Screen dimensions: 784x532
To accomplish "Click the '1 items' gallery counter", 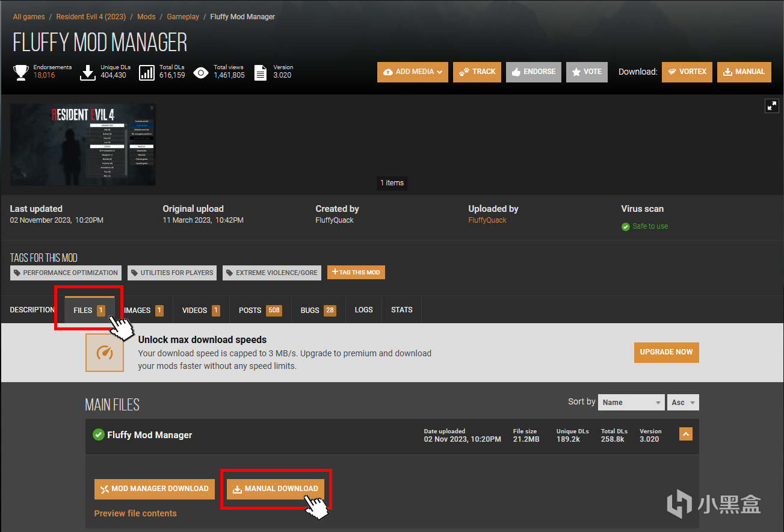I will point(392,183).
